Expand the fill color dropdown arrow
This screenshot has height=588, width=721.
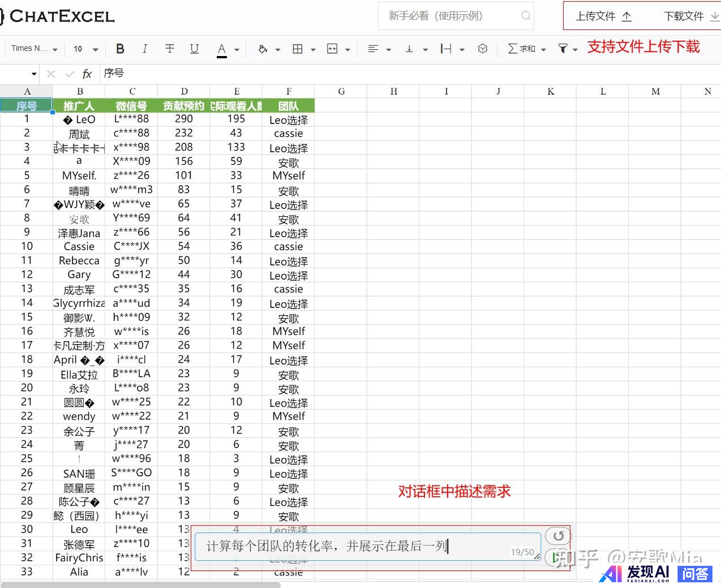pyautogui.click(x=278, y=50)
